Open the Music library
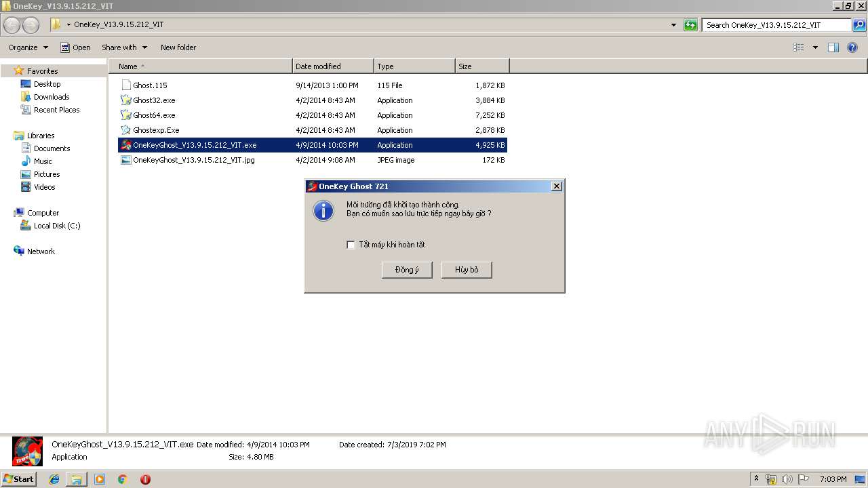 tap(43, 161)
